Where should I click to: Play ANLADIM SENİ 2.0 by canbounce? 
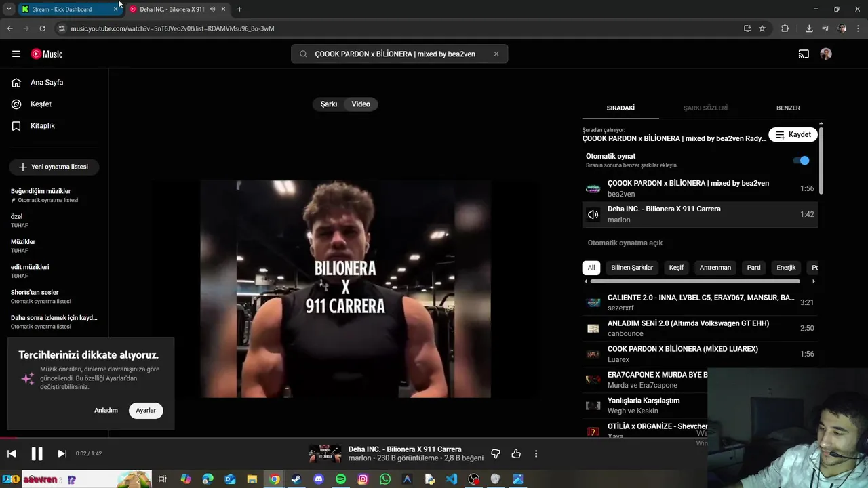point(700,328)
